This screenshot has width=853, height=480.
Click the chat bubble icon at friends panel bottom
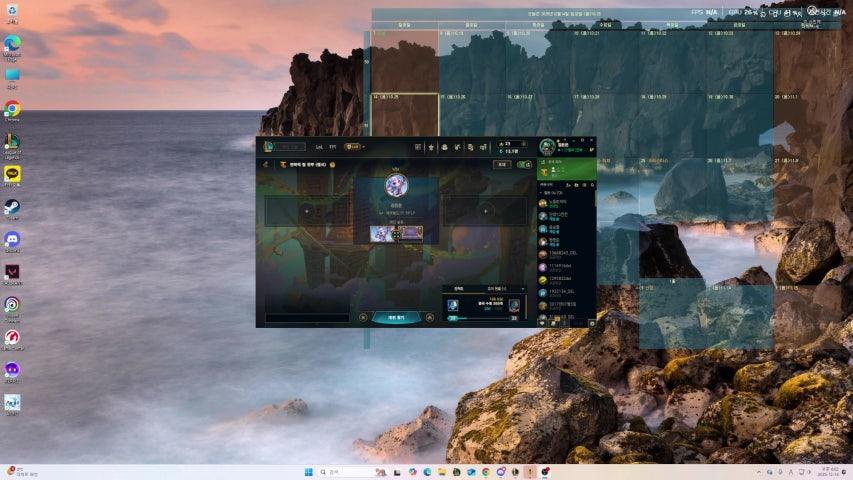coord(543,323)
